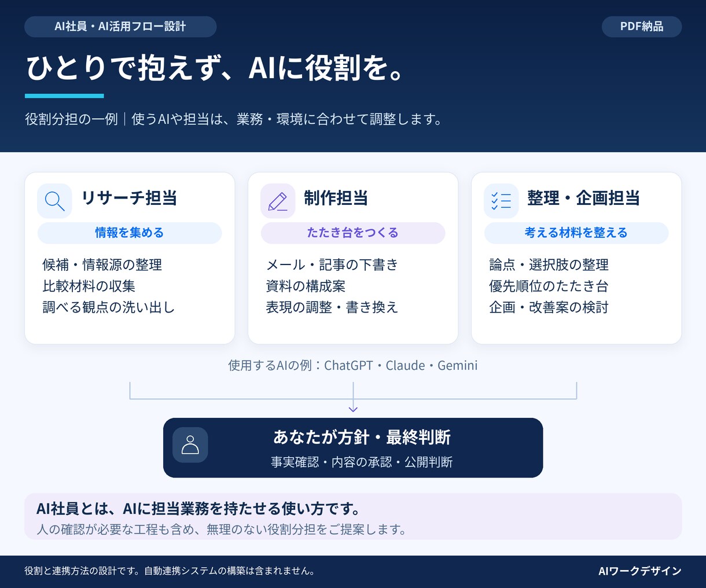706x588 pixels.
Task: Click the 整理・企画担当 card title
Action: pyautogui.click(x=584, y=198)
